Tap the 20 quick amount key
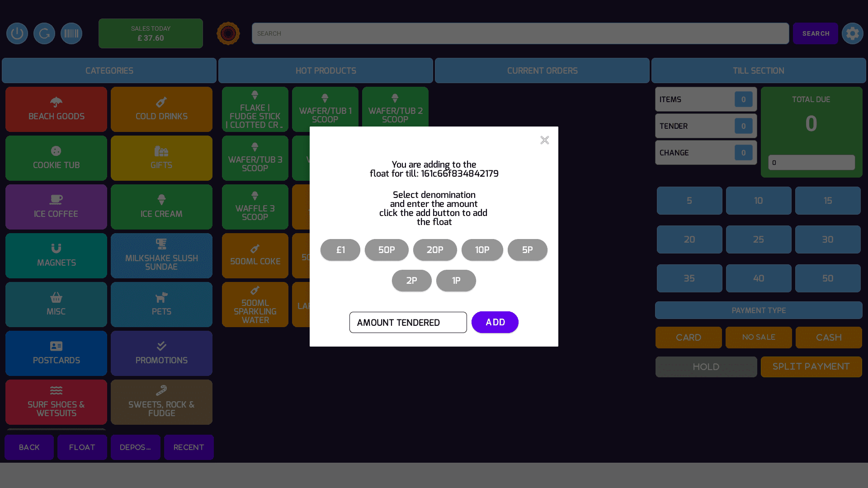 click(689, 239)
